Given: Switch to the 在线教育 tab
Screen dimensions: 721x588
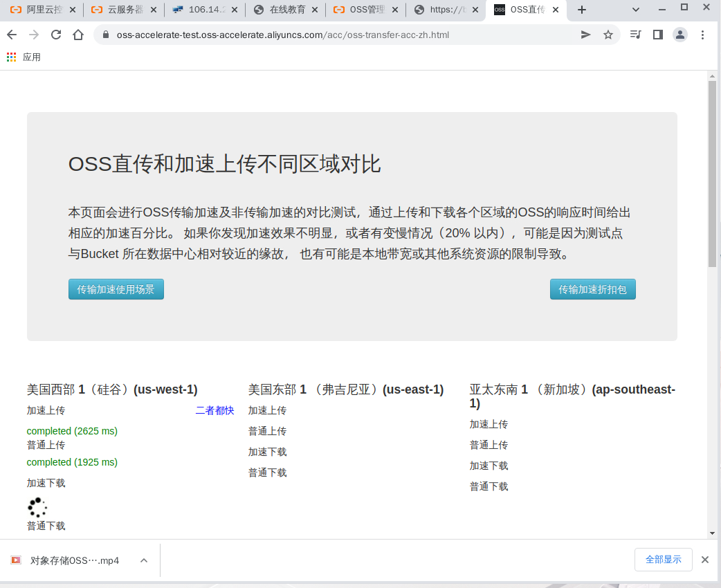Looking at the screenshot, I should (x=284, y=10).
